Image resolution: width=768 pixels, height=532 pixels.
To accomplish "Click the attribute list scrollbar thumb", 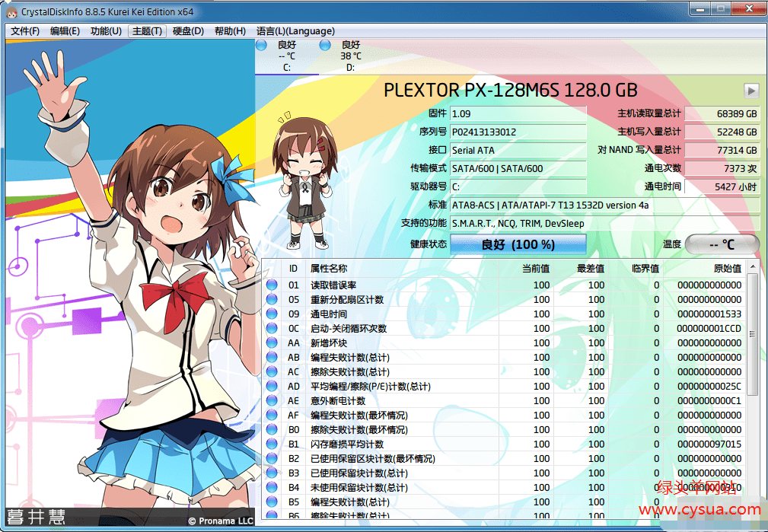I will pyautogui.click(x=753, y=334).
